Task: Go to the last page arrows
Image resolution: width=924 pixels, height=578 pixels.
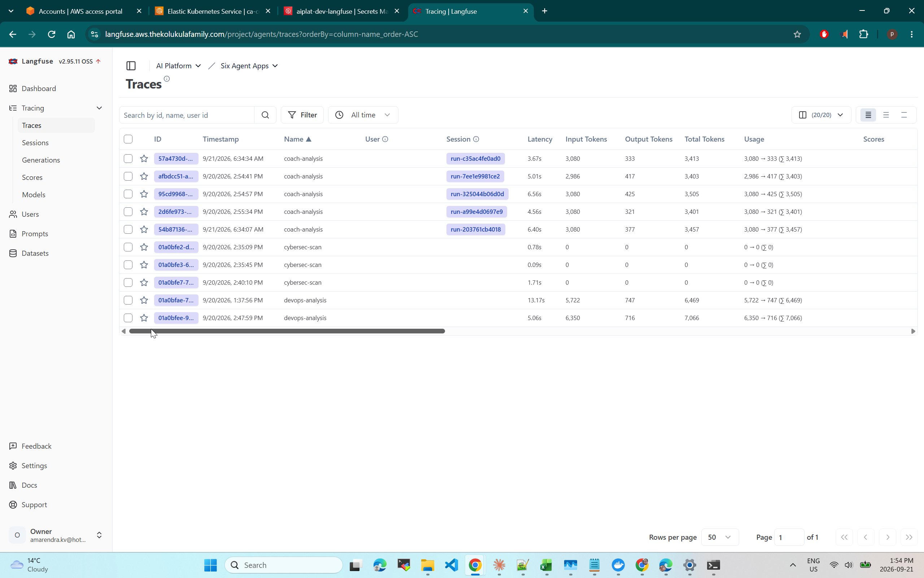Action: pyautogui.click(x=909, y=537)
